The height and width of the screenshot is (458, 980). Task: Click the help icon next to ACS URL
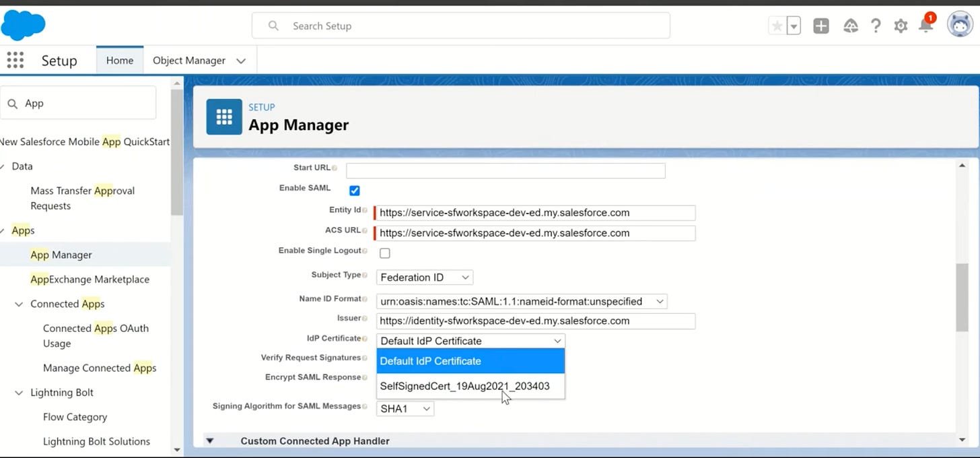(365, 230)
